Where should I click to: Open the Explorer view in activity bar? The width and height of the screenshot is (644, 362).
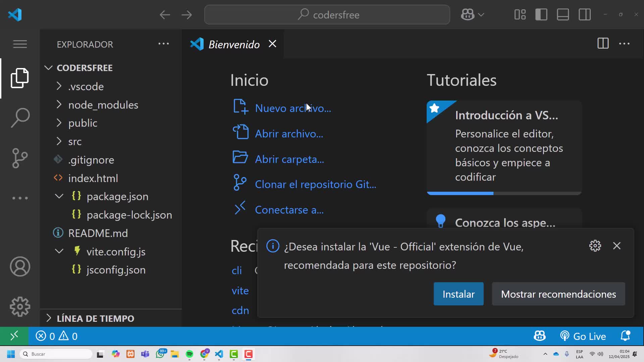[20, 78]
